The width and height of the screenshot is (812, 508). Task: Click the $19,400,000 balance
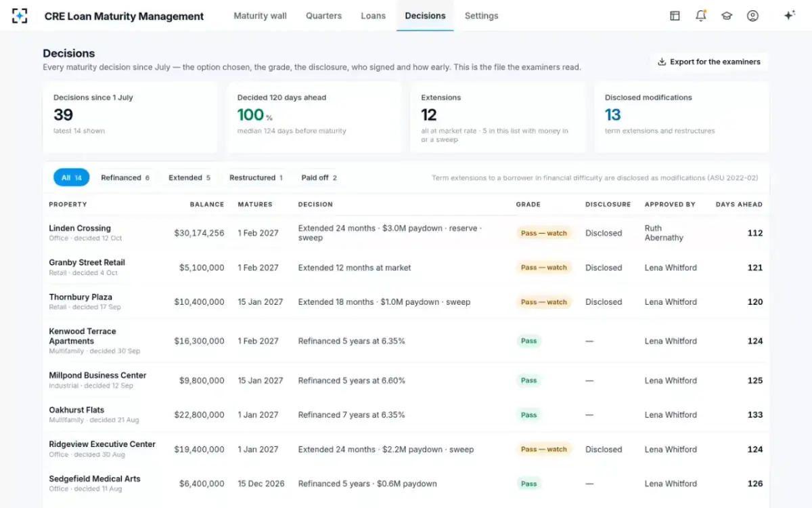199,449
